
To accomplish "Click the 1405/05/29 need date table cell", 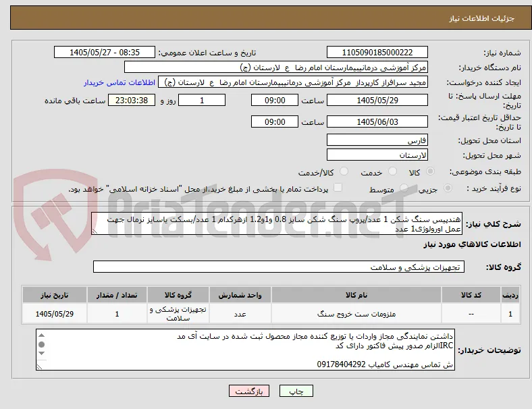I will (x=54, y=314).
